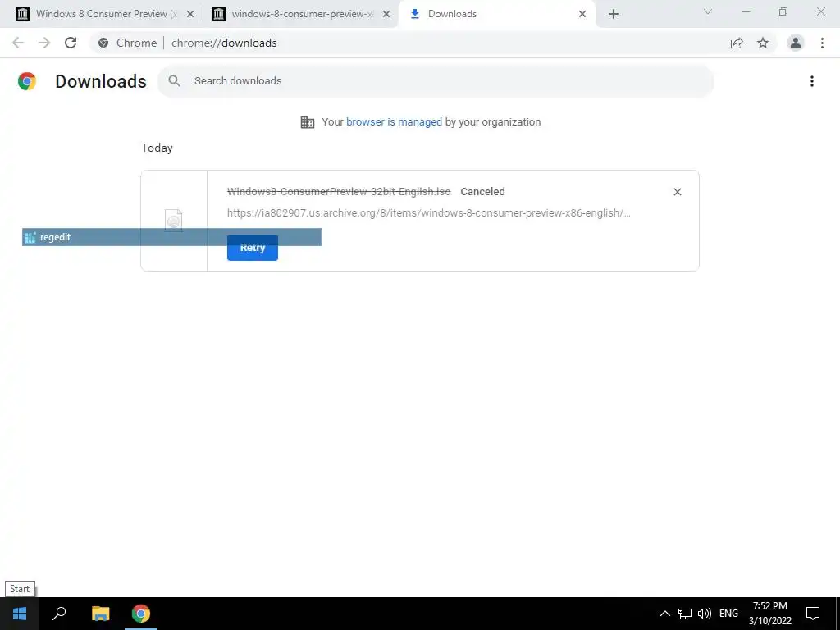The height and width of the screenshot is (630, 840).
Task: Click the file icon of canceled download
Action: pos(174,220)
